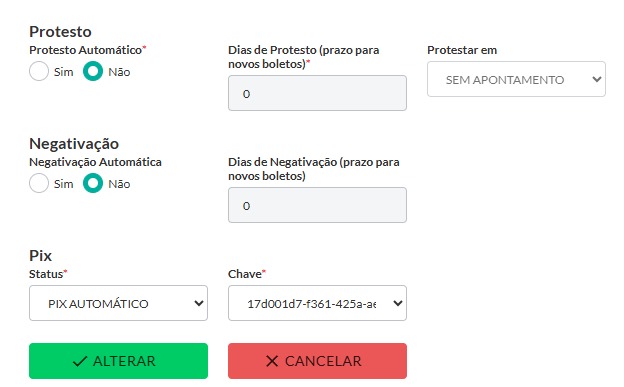This screenshot has width=624, height=387.
Task: Open the Pix Chave dropdown
Action: click(x=317, y=303)
